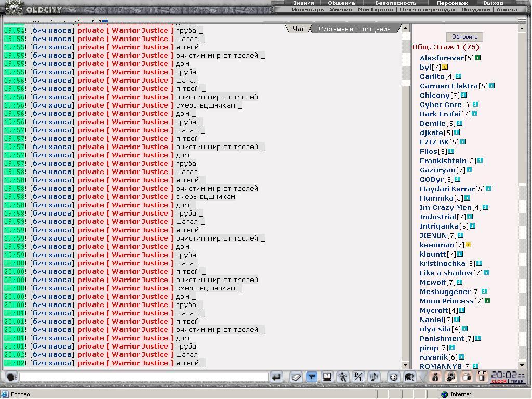Click player list scrollbar up arrow
This screenshot has height=399, width=532.
tap(523, 28)
